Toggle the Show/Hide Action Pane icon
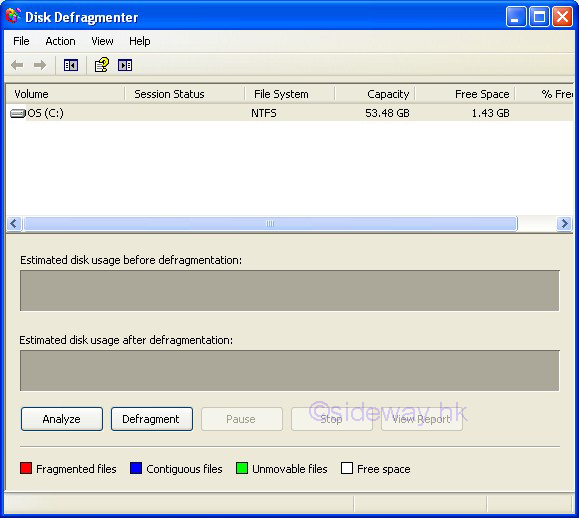 click(125, 65)
